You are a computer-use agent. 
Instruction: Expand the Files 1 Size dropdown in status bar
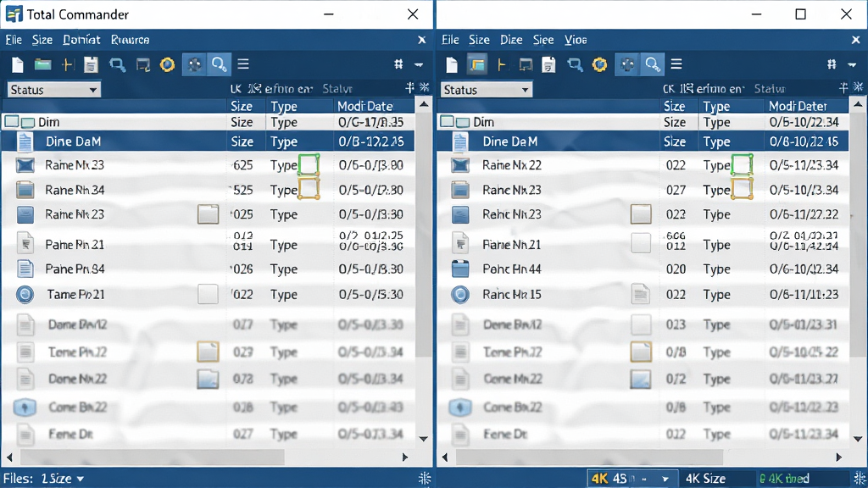[81, 479]
